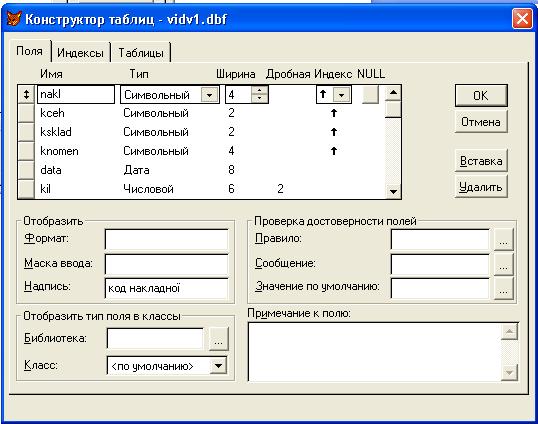Image resolution: width=538 pixels, height=424 pixels.
Task: Switch to the Индексы tab
Action: point(80,53)
